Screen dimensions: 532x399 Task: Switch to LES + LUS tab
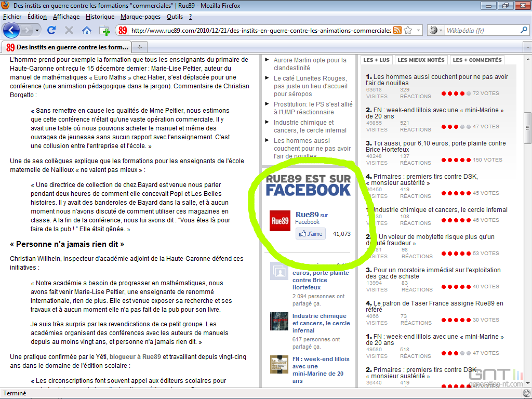click(376, 60)
